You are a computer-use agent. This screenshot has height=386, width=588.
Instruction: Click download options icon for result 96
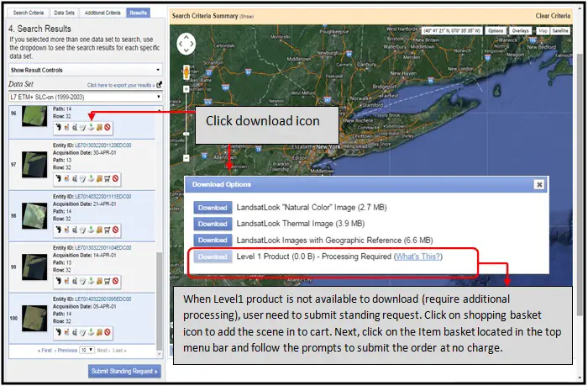91,127
